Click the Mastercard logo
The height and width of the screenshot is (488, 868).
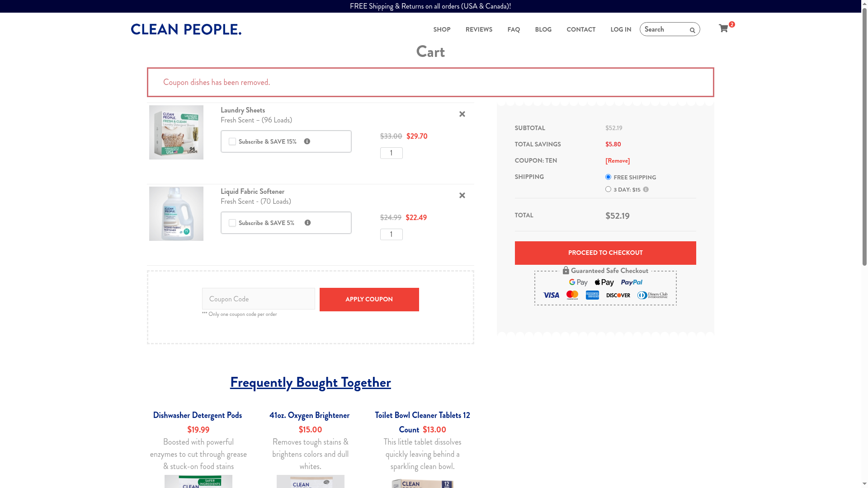pos(572,295)
